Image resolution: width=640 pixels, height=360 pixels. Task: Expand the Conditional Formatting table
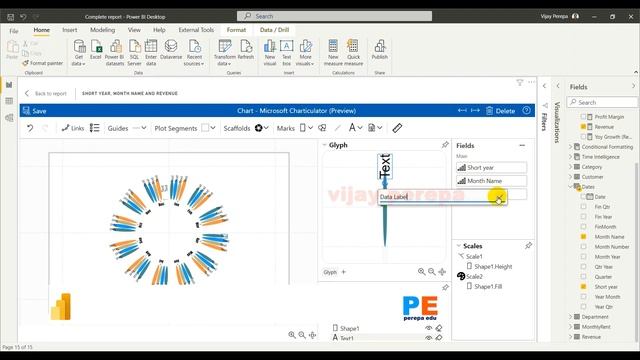pyautogui.click(x=571, y=147)
